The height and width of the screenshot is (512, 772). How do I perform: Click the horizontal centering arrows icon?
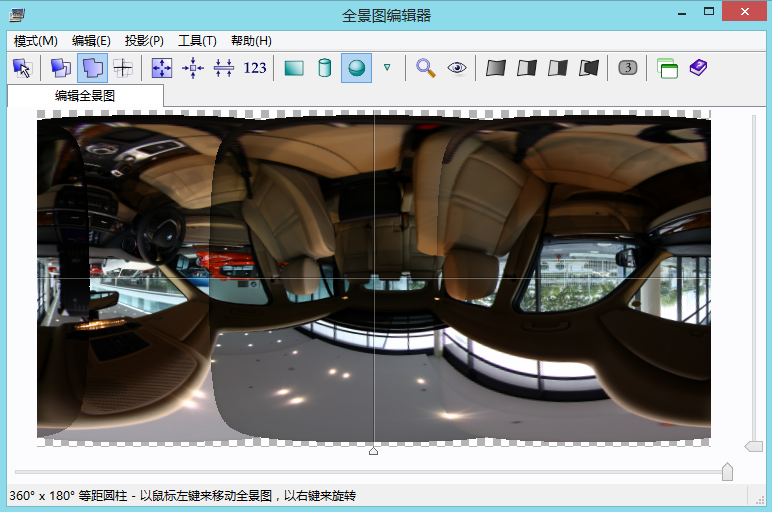193,68
